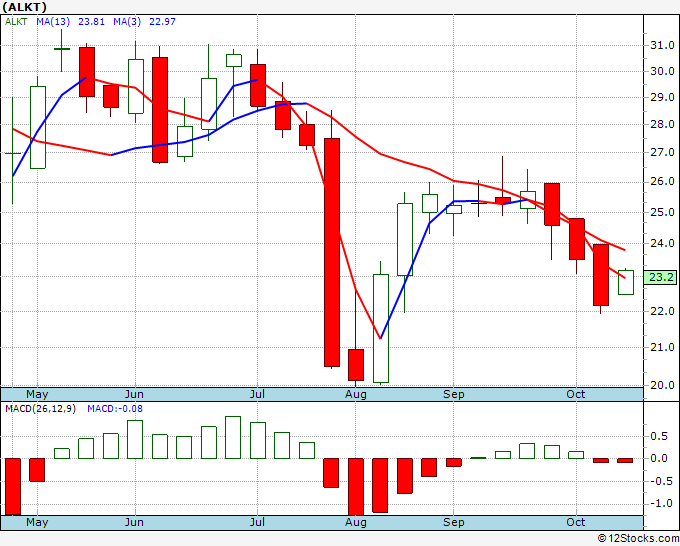Select the MA(13) legend label
The height and width of the screenshot is (546, 680).
pos(54,22)
